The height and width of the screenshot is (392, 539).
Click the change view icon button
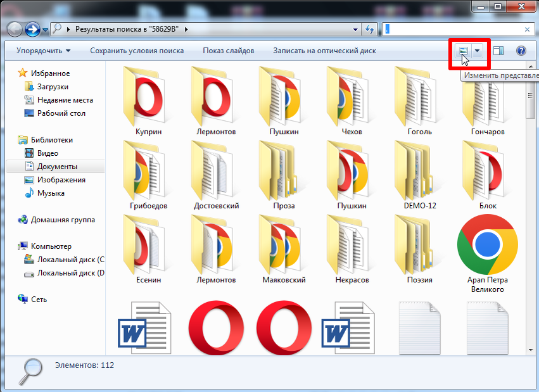464,51
